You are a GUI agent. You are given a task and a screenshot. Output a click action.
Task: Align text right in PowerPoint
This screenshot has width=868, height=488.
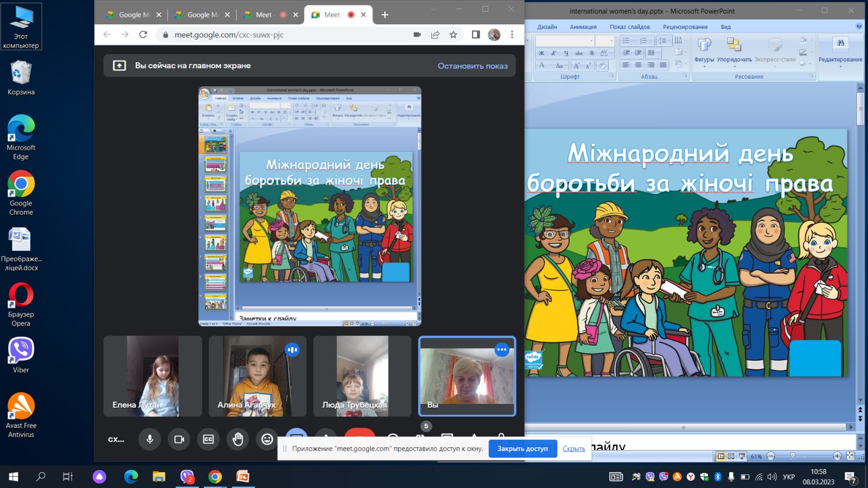(650, 65)
